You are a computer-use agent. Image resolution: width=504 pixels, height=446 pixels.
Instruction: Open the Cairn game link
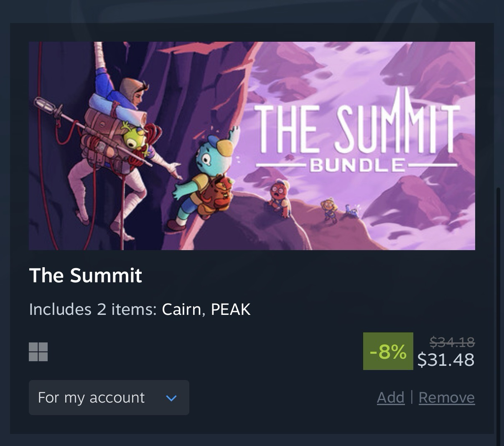point(182,309)
